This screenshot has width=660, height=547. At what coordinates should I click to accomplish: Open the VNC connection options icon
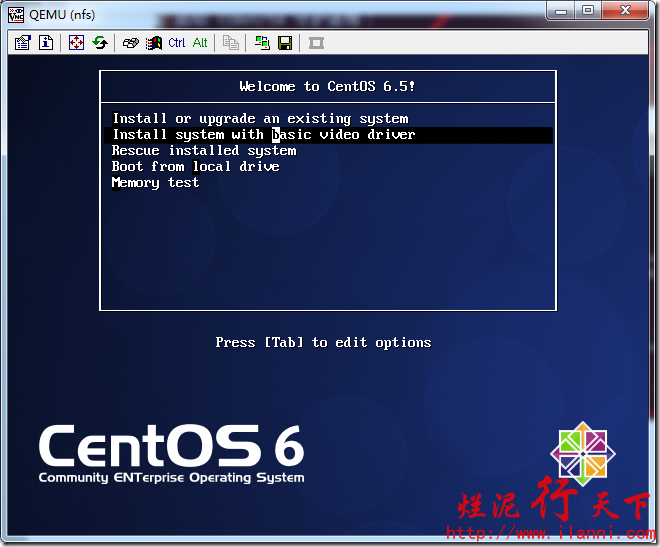[24, 43]
